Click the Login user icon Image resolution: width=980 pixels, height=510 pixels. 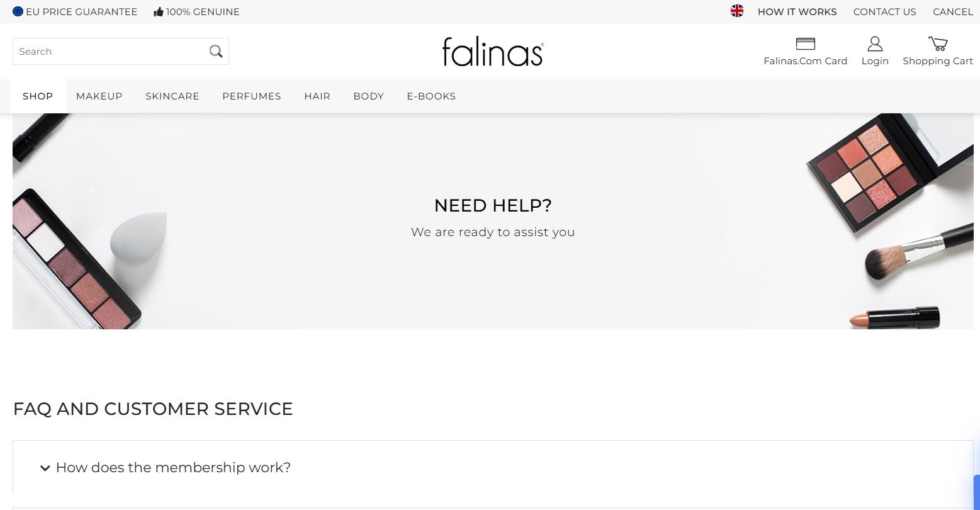[x=875, y=43]
